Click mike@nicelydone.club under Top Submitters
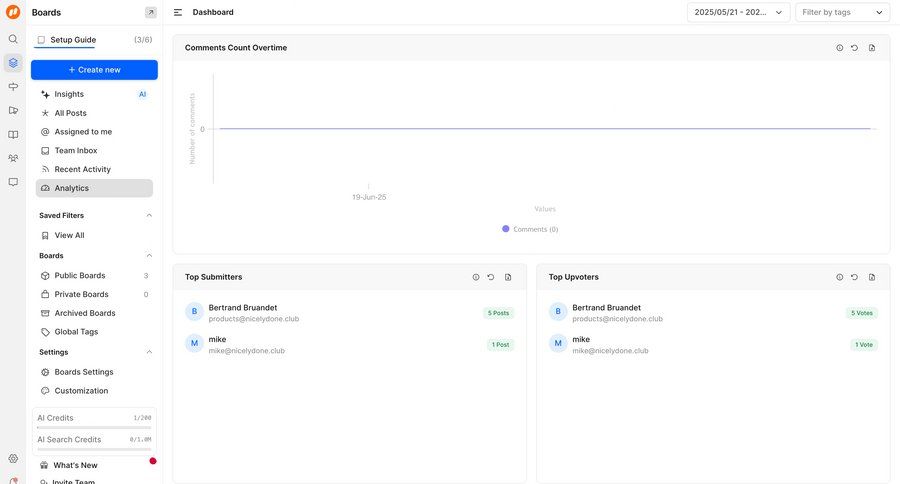 246,351
